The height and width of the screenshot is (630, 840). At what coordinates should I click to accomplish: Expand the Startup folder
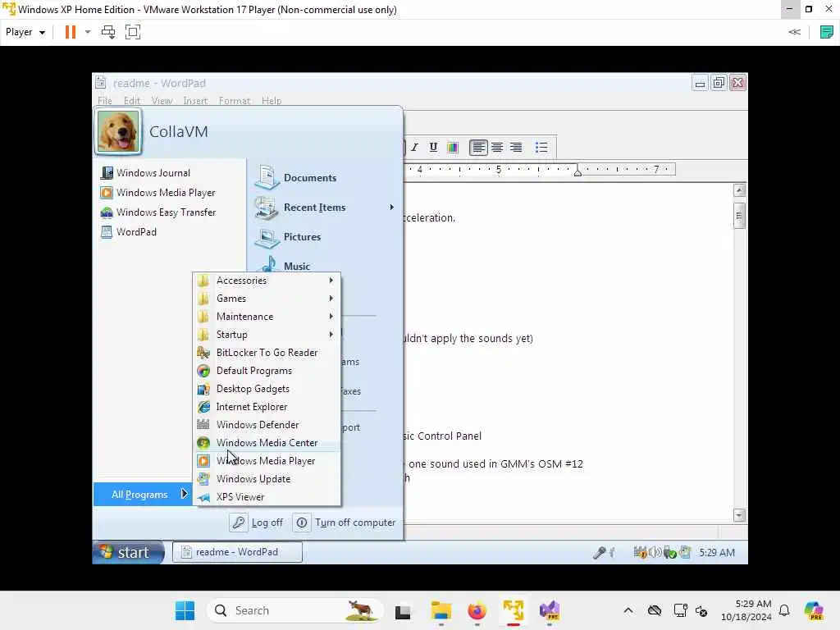click(267, 335)
